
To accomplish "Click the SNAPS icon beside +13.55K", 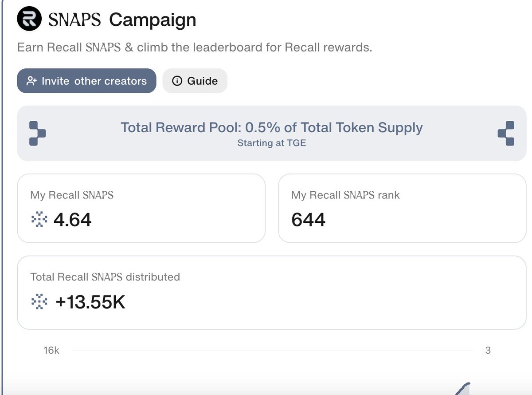I will 39,302.
